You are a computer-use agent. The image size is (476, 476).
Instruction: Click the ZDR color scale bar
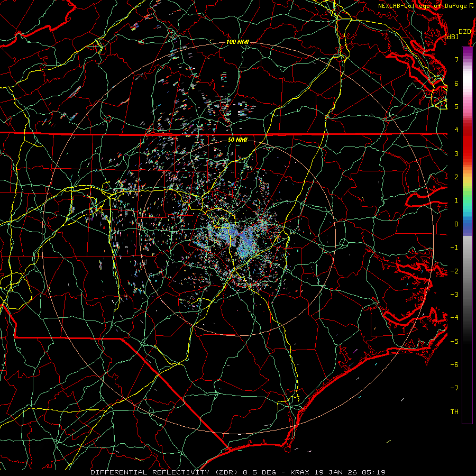click(467, 235)
